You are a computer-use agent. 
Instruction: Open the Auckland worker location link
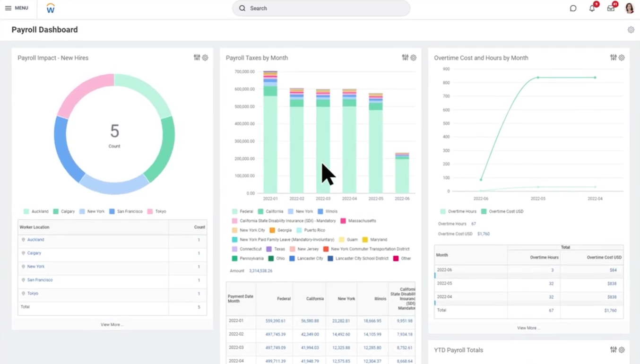click(35, 240)
